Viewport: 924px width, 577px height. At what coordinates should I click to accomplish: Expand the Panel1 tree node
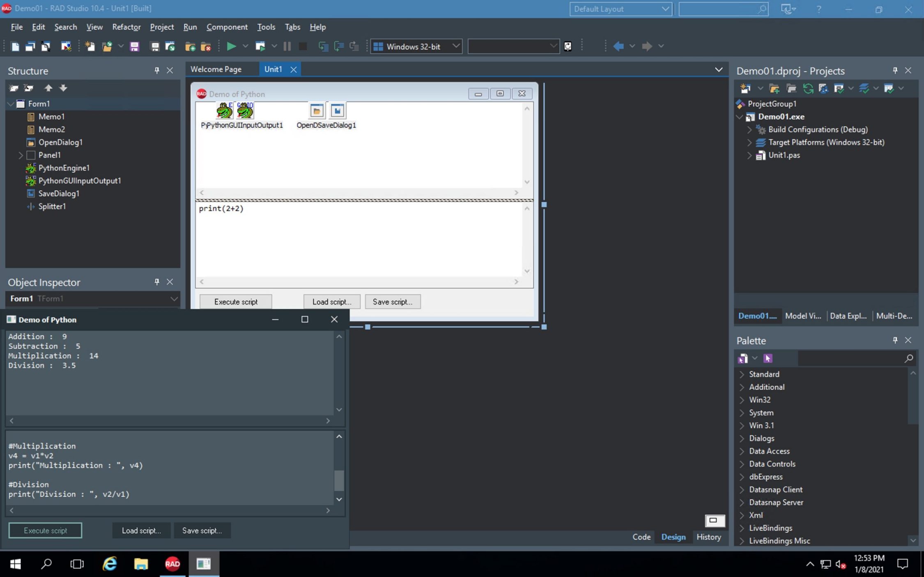click(x=21, y=155)
